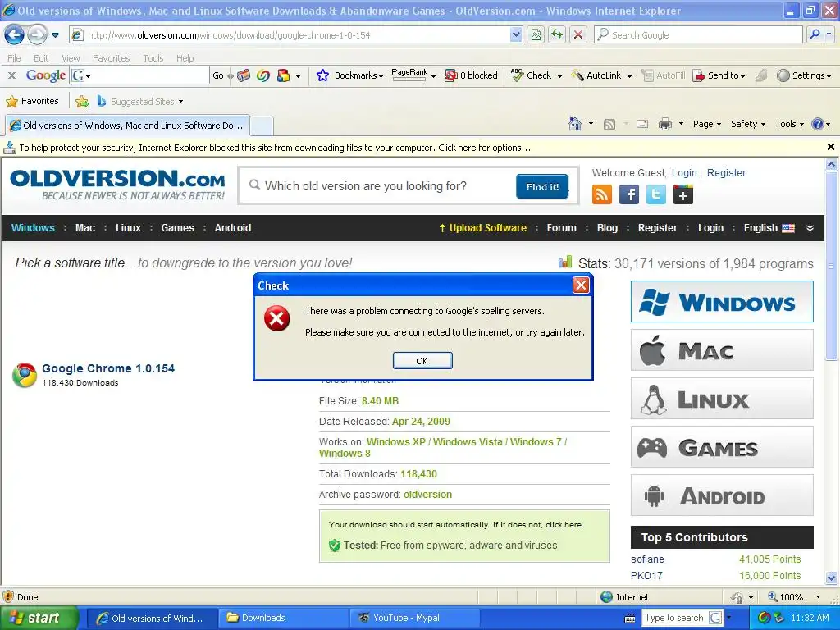840x630 pixels.
Task: Open the search provider dropdown arrow
Action: click(x=829, y=34)
